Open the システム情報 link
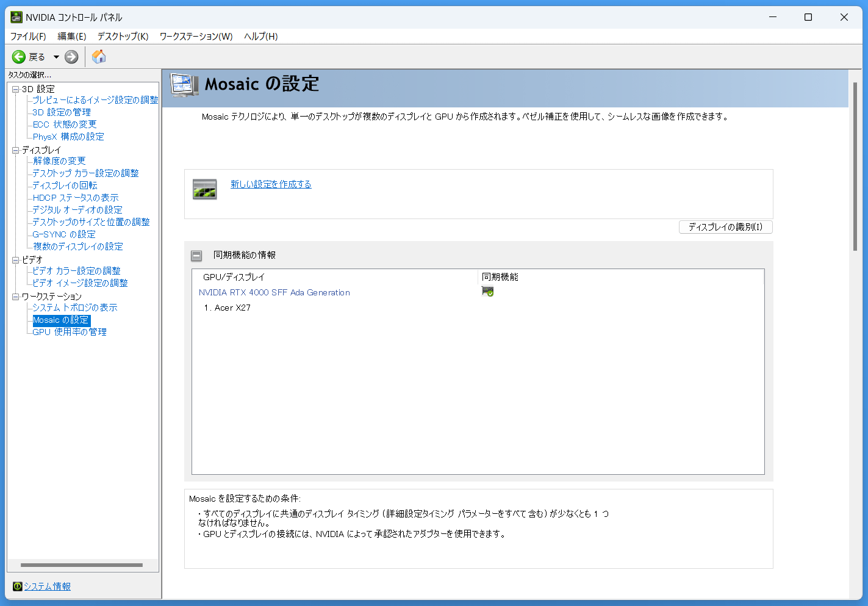The height and width of the screenshot is (606, 868). click(x=47, y=586)
